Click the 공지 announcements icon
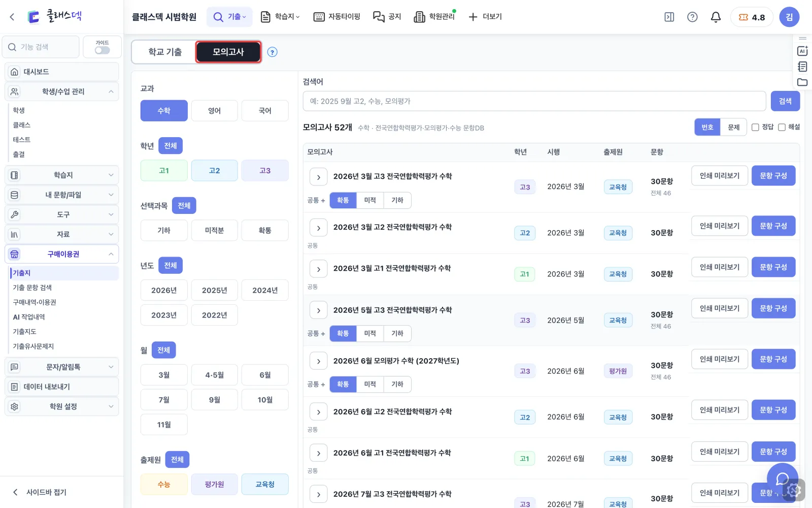 (379, 17)
